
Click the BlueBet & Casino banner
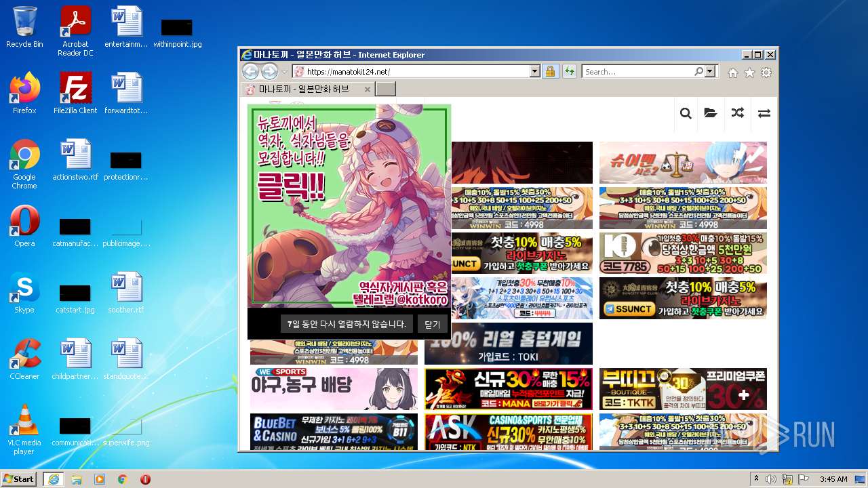tap(334, 432)
